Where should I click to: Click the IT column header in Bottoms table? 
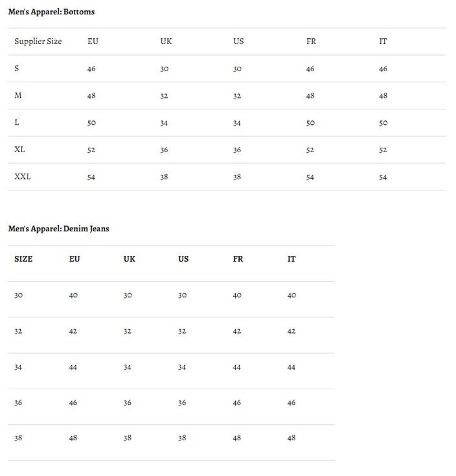coord(383,41)
